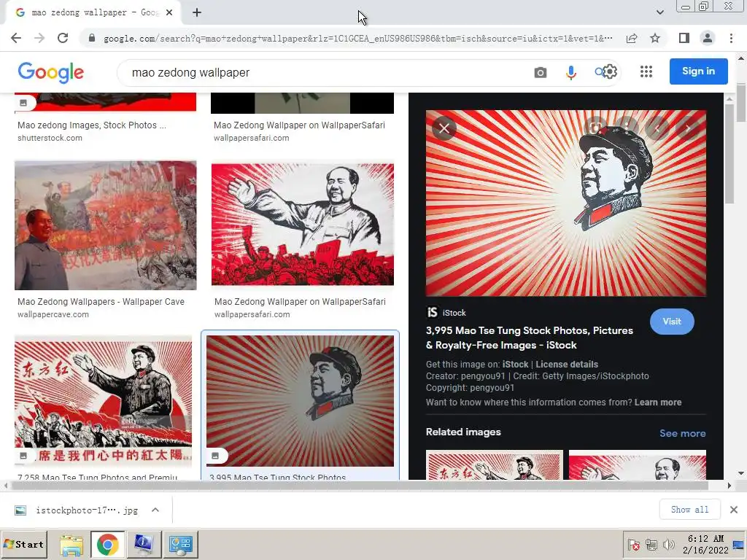747x560 pixels.
Task: Open first related image with Chinese characters
Action: tap(495, 464)
